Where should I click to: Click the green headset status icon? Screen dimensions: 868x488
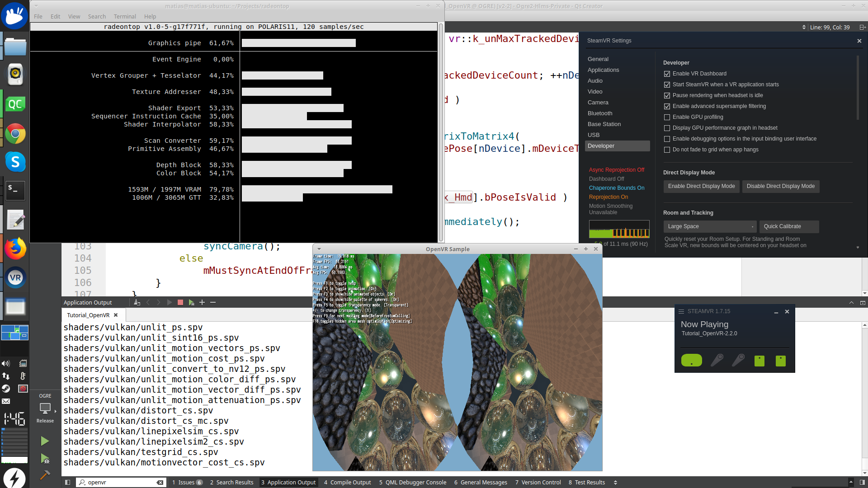(692, 360)
